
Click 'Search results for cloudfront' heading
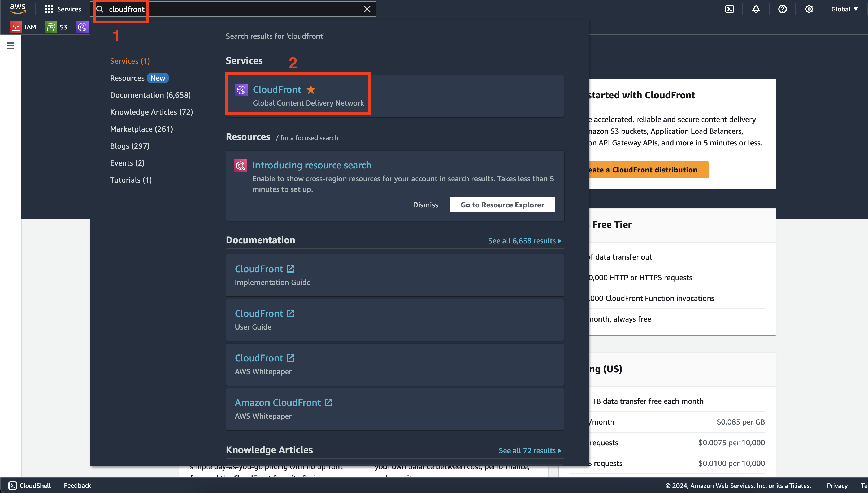point(275,36)
